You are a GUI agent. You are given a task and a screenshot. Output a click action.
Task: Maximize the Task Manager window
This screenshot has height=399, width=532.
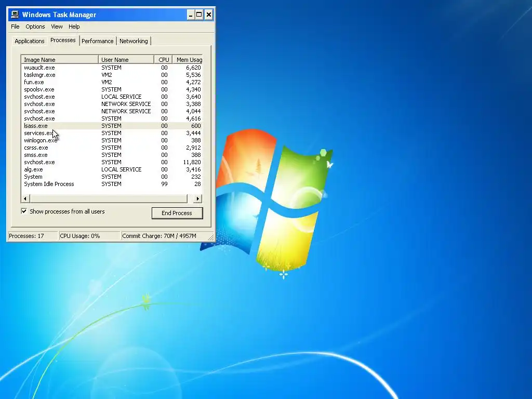point(199,15)
